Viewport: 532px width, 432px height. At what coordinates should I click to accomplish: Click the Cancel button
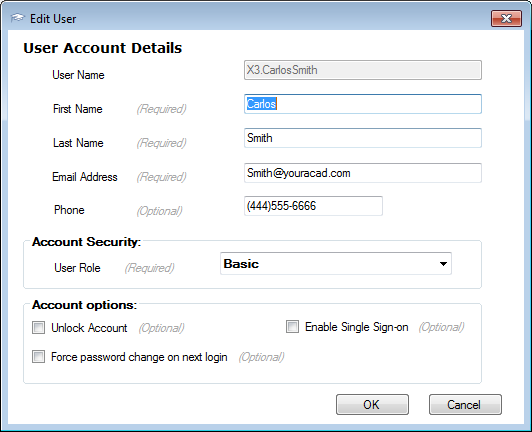(x=465, y=405)
